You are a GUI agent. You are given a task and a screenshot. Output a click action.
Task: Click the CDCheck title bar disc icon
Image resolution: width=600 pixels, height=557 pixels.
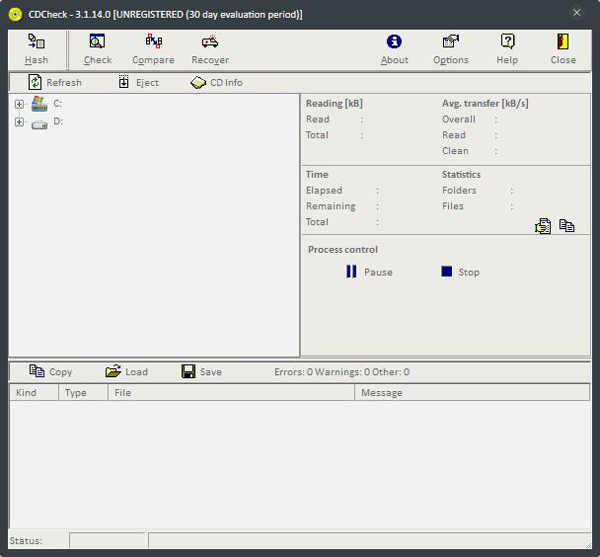pyautogui.click(x=15, y=15)
